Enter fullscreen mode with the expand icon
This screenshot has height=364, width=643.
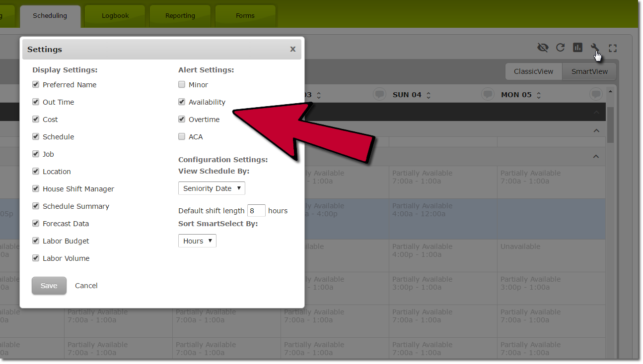point(612,48)
